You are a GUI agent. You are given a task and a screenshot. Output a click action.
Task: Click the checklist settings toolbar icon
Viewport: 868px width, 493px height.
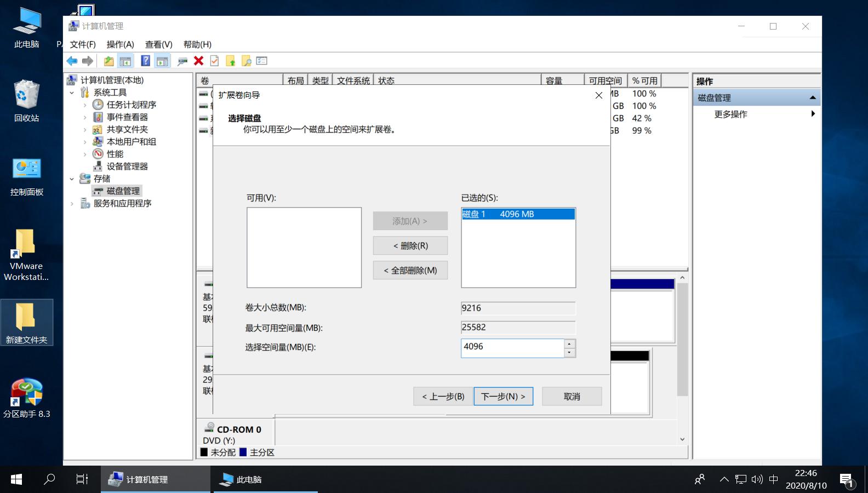(x=262, y=61)
